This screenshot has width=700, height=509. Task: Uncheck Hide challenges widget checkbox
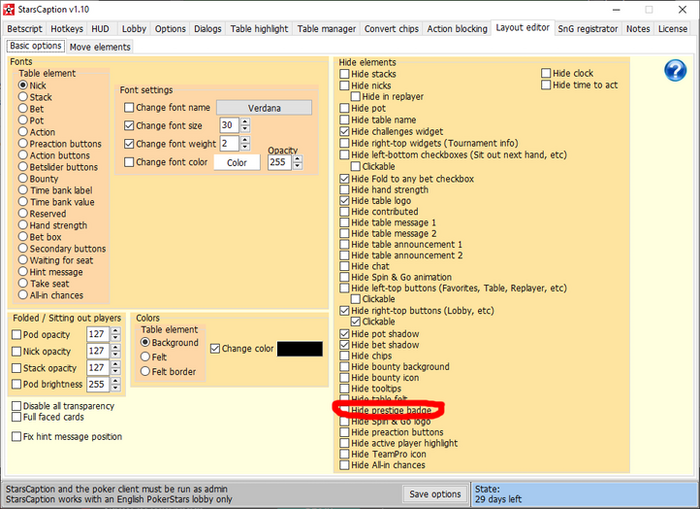[x=345, y=131]
